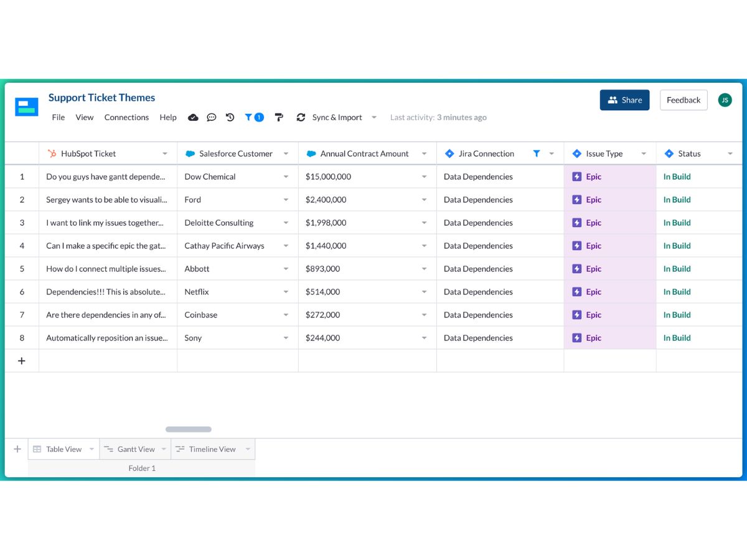This screenshot has height=560, width=747.
Task: Click Last activity 3 minutes ago text
Action: [438, 118]
